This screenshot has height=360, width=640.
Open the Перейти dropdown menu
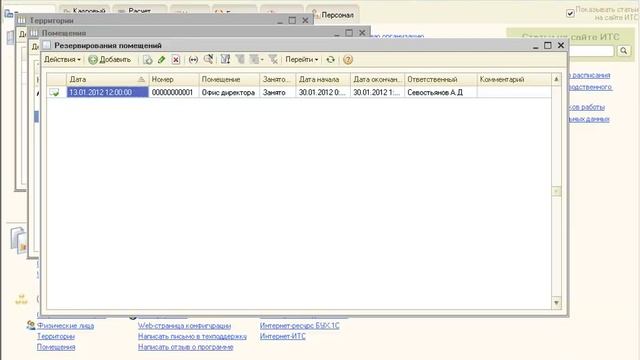click(x=302, y=60)
